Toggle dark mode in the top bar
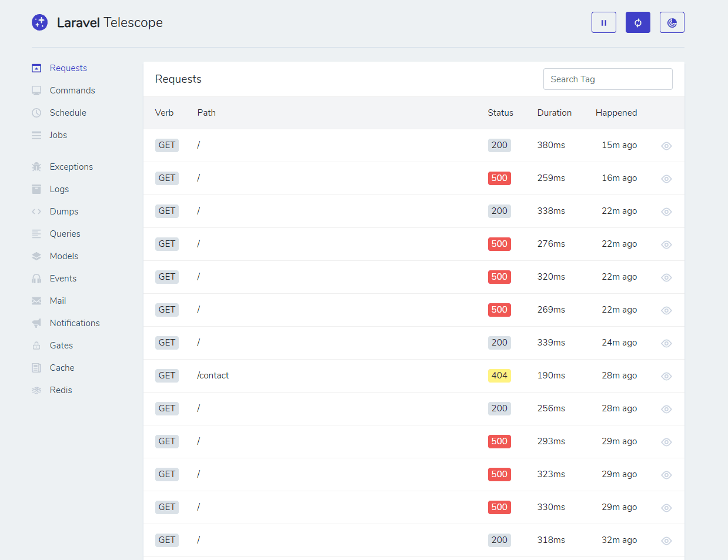This screenshot has height=560, width=728. tap(672, 22)
